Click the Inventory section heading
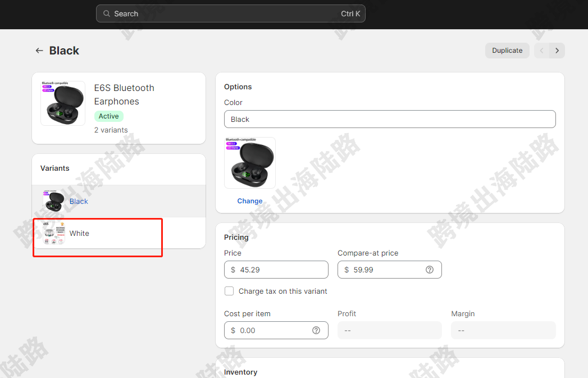588x378 pixels. (x=240, y=372)
